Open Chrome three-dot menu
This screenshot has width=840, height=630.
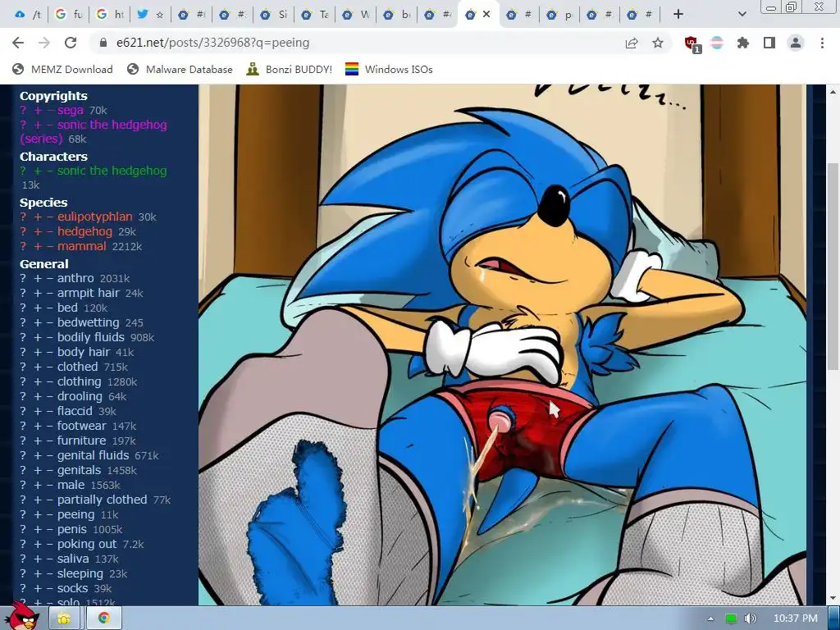pos(822,43)
